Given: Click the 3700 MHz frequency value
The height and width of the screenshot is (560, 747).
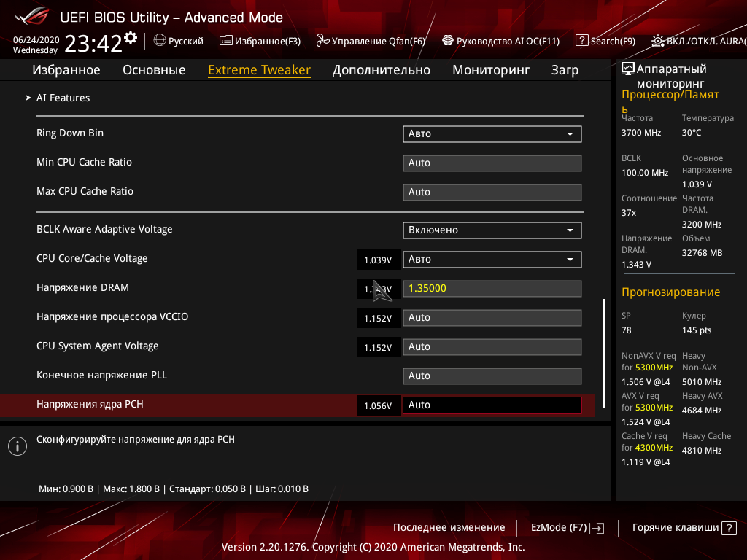Looking at the screenshot, I should point(641,133).
